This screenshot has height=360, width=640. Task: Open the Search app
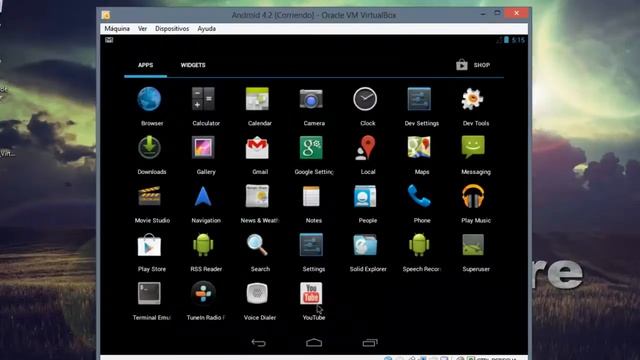[257, 245]
